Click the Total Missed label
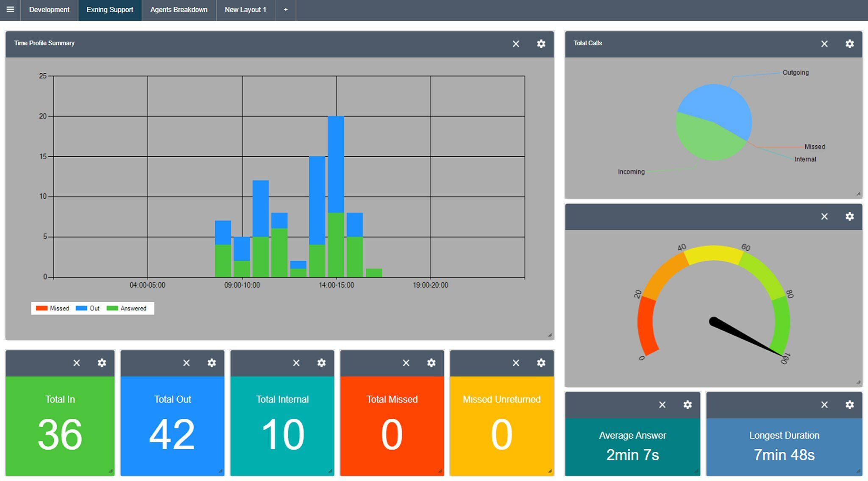The height and width of the screenshot is (481, 868). point(392,399)
